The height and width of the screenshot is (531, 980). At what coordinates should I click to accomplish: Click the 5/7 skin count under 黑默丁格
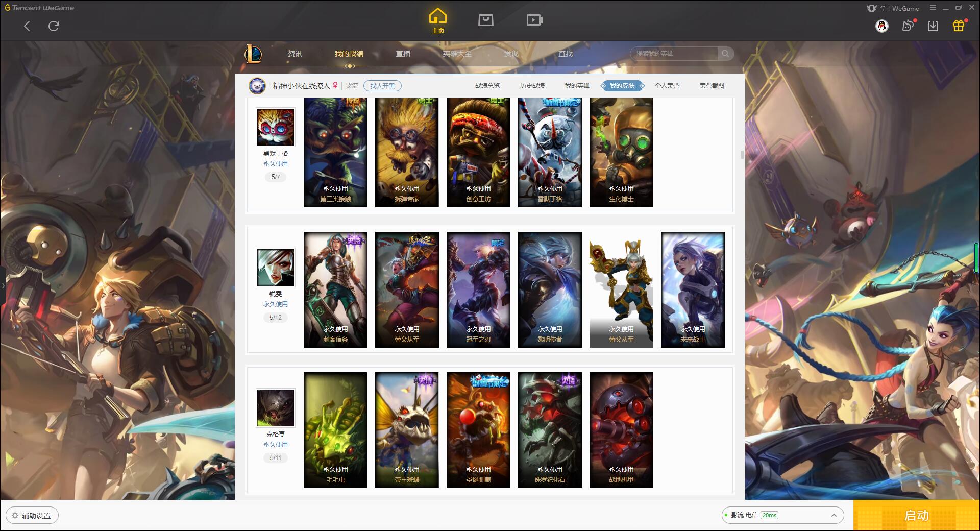[x=276, y=177]
